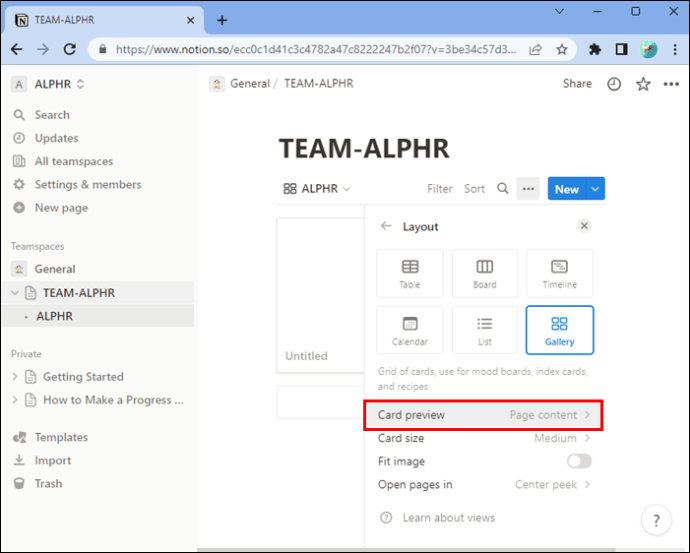This screenshot has height=553, width=690.
Task: Click the browser forward arrow
Action: pyautogui.click(x=43, y=49)
